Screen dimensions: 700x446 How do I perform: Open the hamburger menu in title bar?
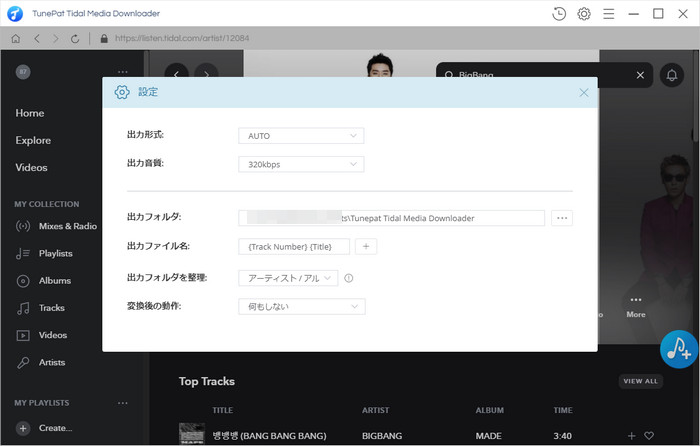tap(608, 14)
